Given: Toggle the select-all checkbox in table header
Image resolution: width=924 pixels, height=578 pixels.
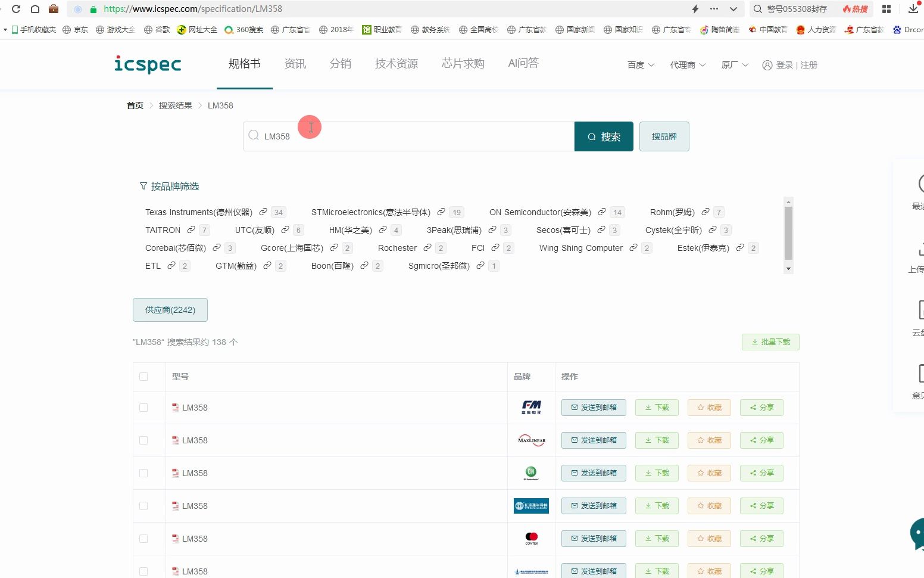Looking at the screenshot, I should (143, 377).
